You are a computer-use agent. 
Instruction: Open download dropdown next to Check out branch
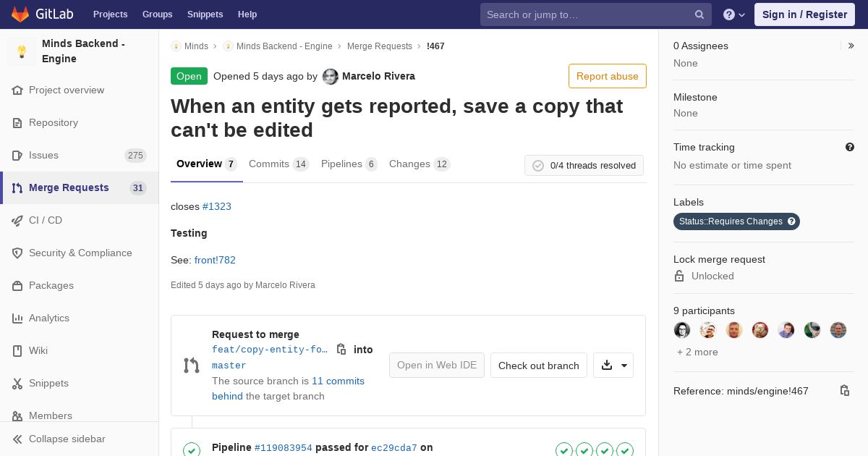(x=613, y=366)
